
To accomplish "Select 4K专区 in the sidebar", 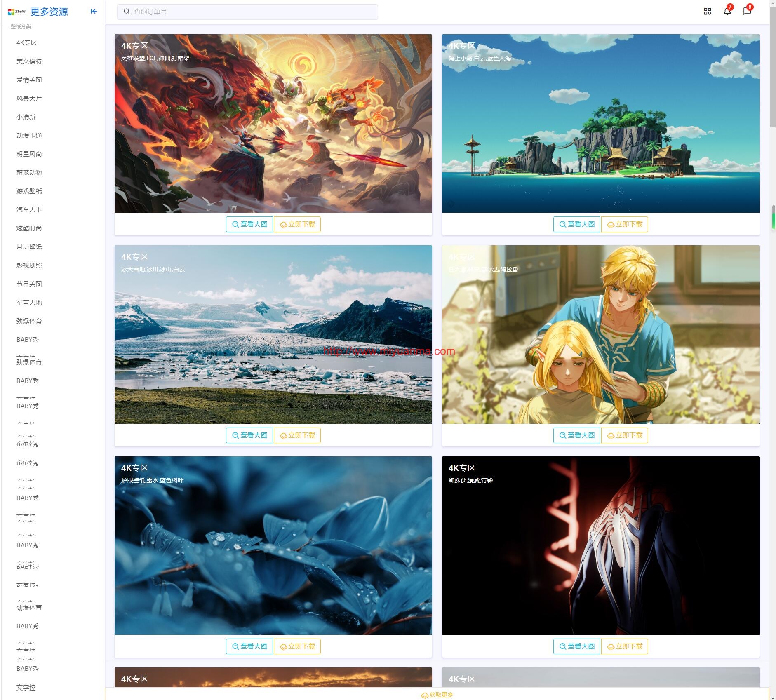I will coord(27,43).
